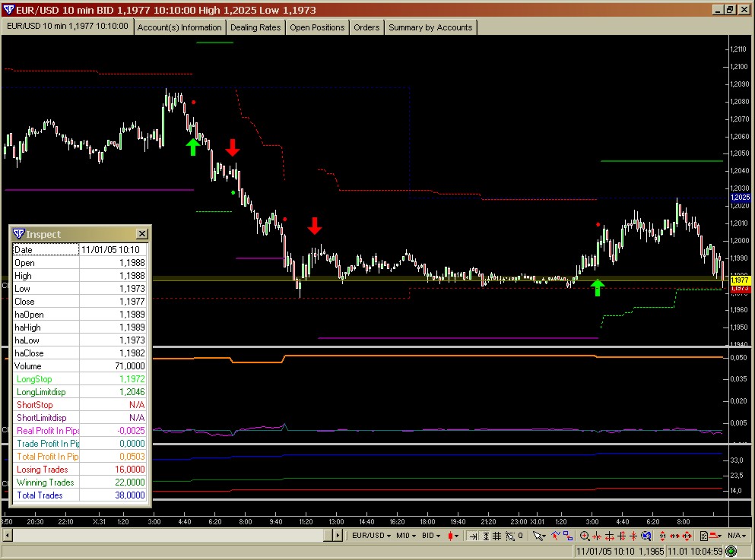This screenshot has height=560, width=755.
Task: Activate the magnifier zoom-in tool
Action: click(585, 536)
